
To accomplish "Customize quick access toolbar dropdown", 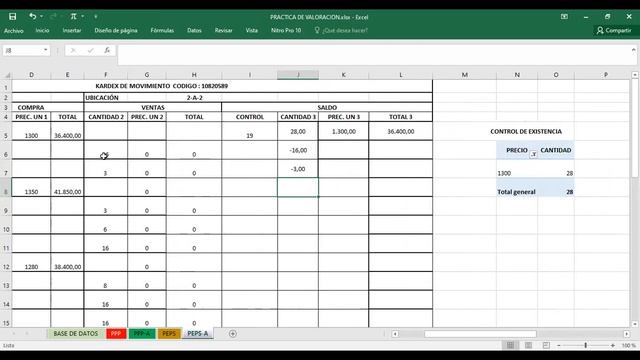I will (x=96, y=17).
